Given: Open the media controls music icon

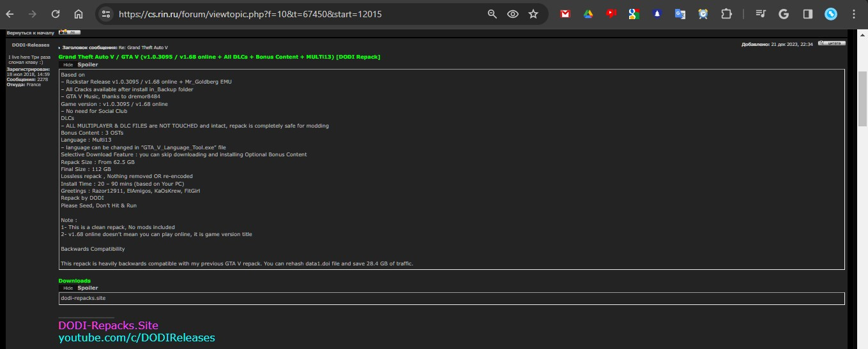Looking at the screenshot, I should coord(760,14).
